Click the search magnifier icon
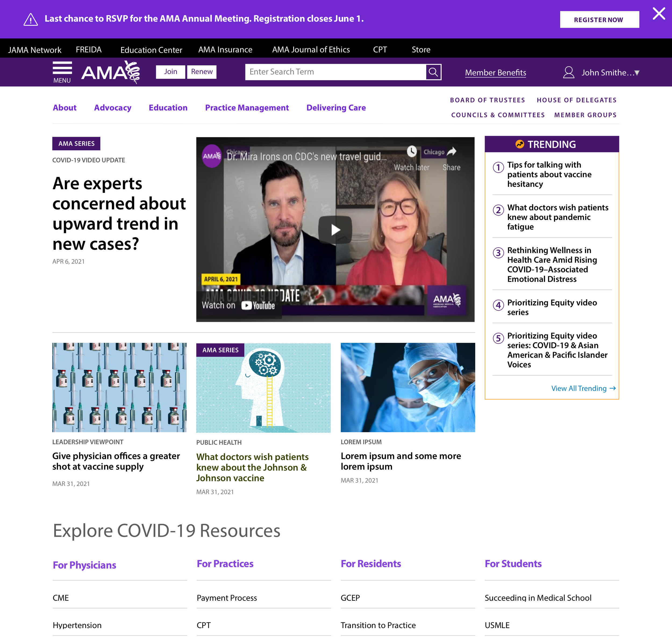The image size is (672, 637). pyautogui.click(x=433, y=72)
